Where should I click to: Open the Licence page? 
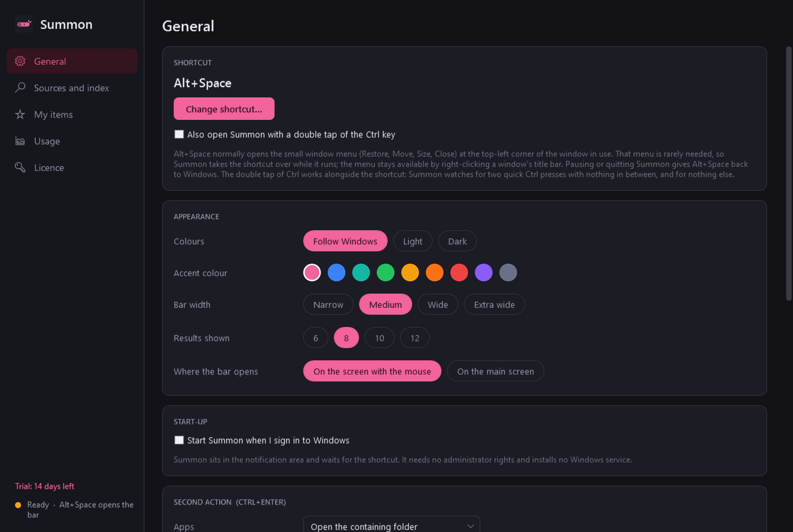[72, 167]
